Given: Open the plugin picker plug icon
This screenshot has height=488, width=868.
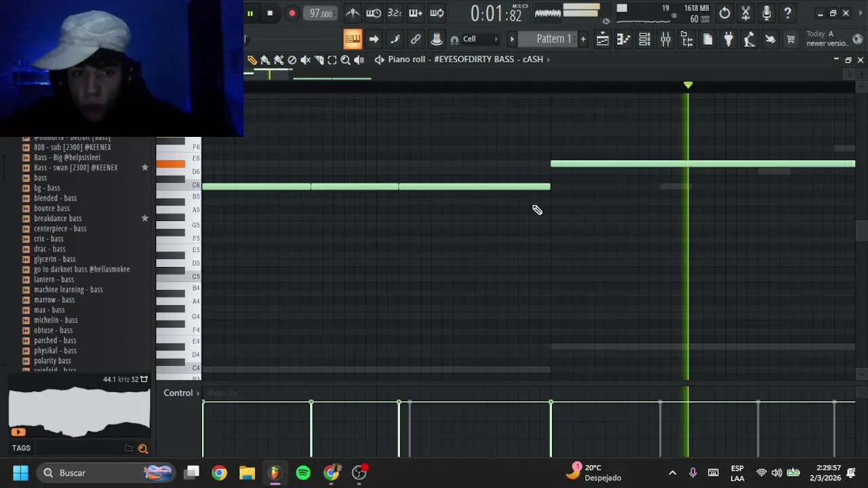Looking at the screenshot, I should click(x=728, y=39).
